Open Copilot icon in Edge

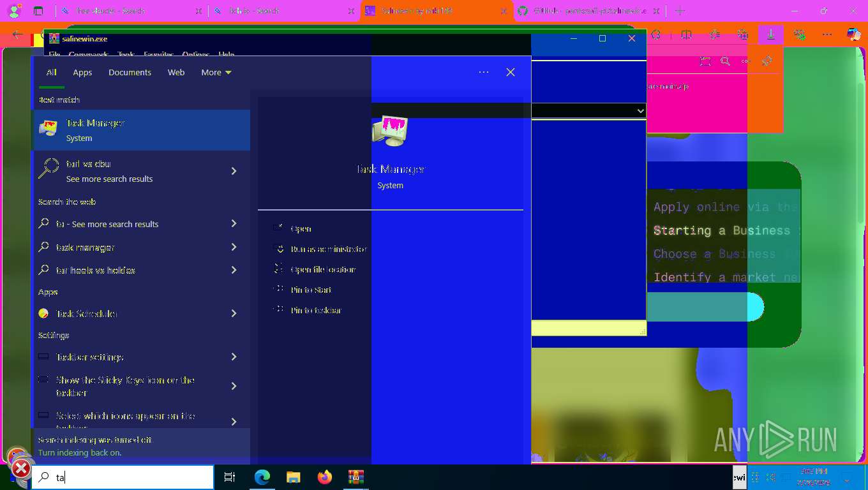(x=853, y=34)
